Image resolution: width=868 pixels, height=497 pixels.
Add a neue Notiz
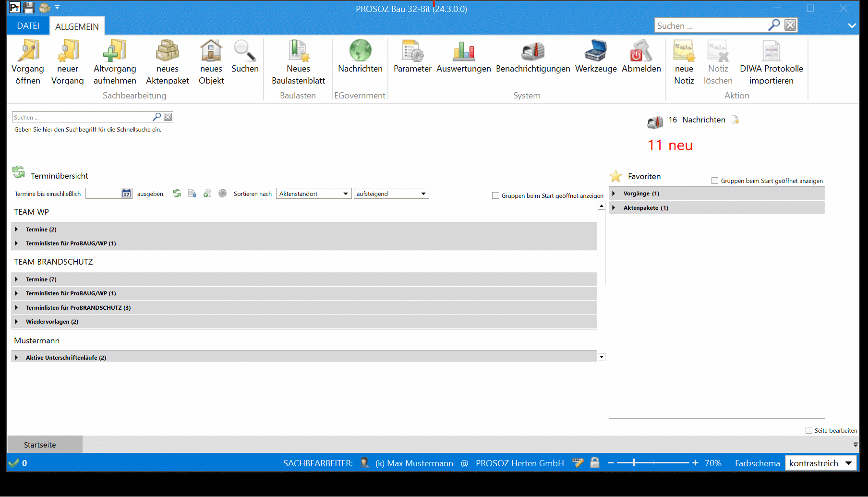684,62
